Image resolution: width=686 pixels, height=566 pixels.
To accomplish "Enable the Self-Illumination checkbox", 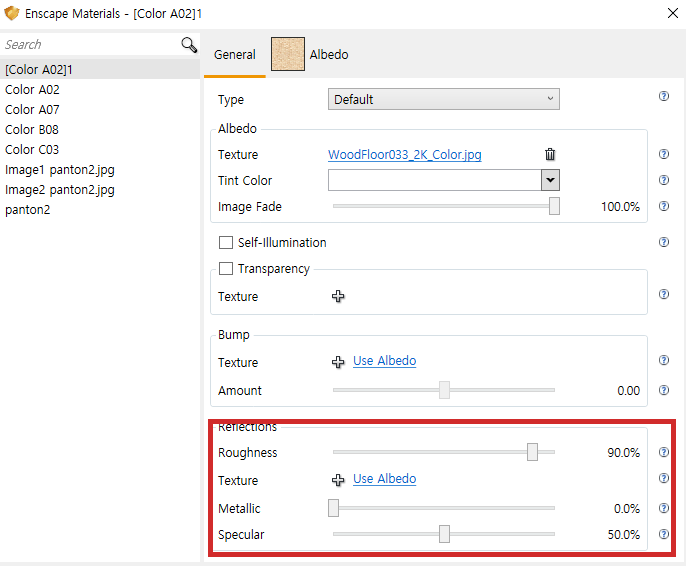I will point(226,243).
